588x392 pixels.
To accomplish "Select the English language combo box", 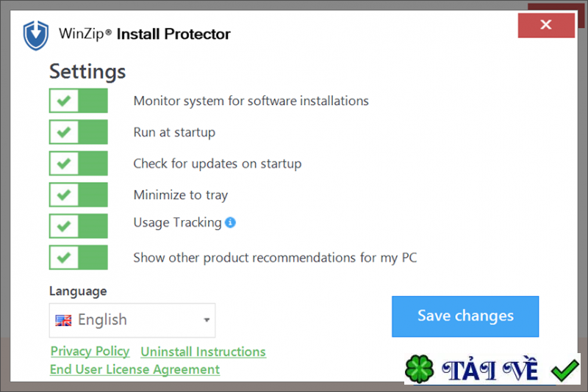I will [x=132, y=320].
